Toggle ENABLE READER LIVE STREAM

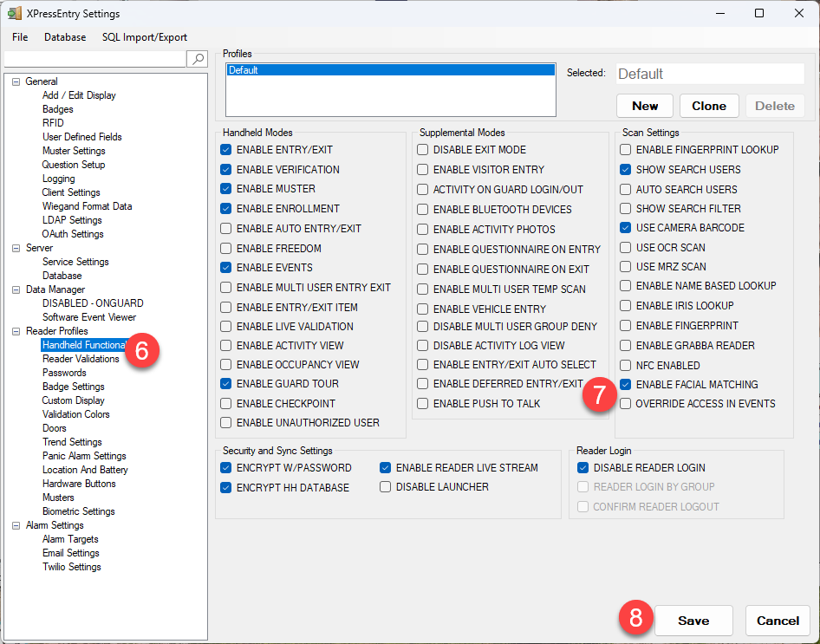[x=386, y=468]
